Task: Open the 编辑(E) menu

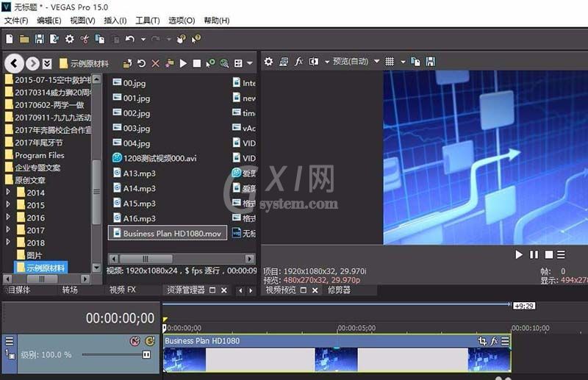Action: point(49,21)
